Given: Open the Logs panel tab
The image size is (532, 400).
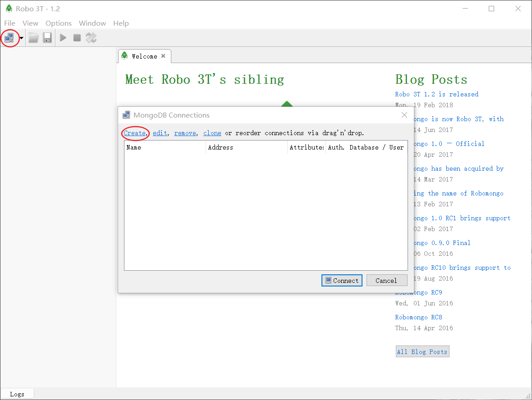Looking at the screenshot, I should 17,394.
